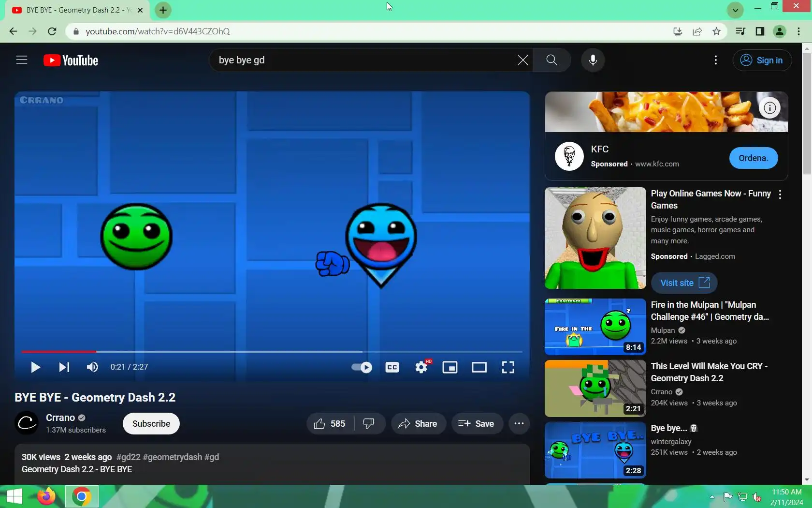Sign in to YouTube

click(762, 60)
